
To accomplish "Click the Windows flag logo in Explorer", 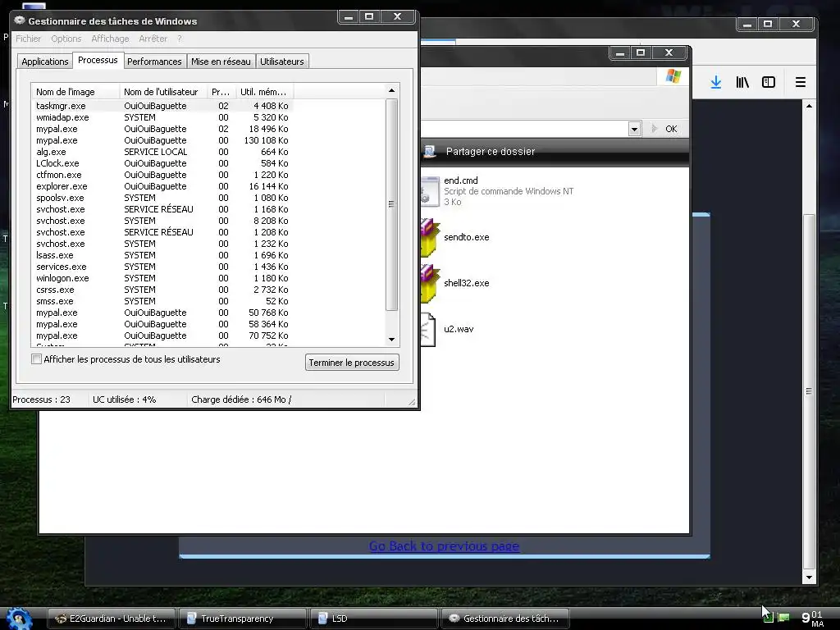I will (x=673, y=76).
